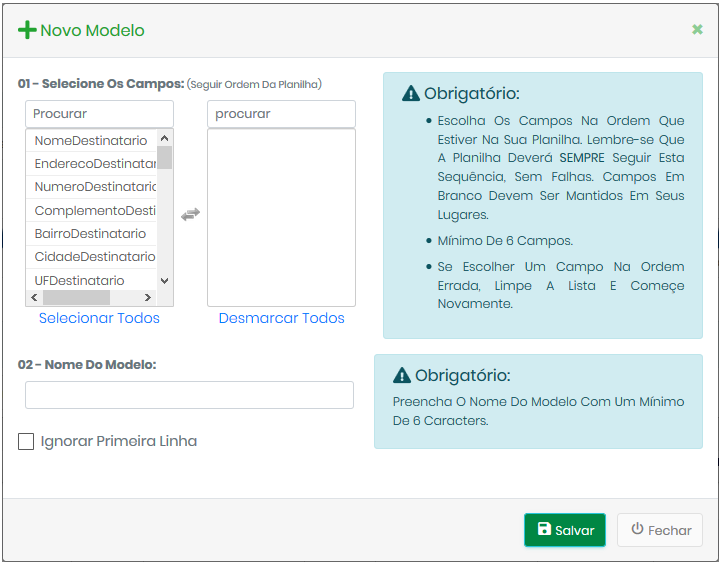
Task: Click the Selecionar Todos link
Action: [99, 318]
